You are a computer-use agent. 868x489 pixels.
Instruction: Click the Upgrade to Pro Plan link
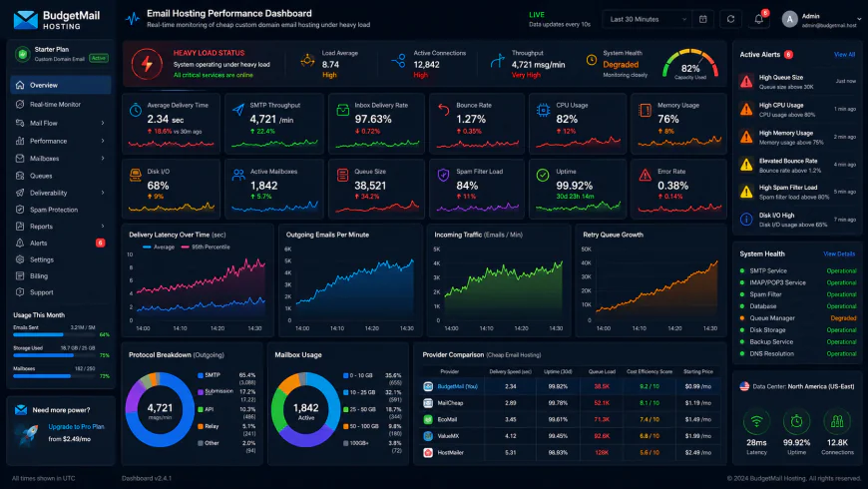pos(76,426)
